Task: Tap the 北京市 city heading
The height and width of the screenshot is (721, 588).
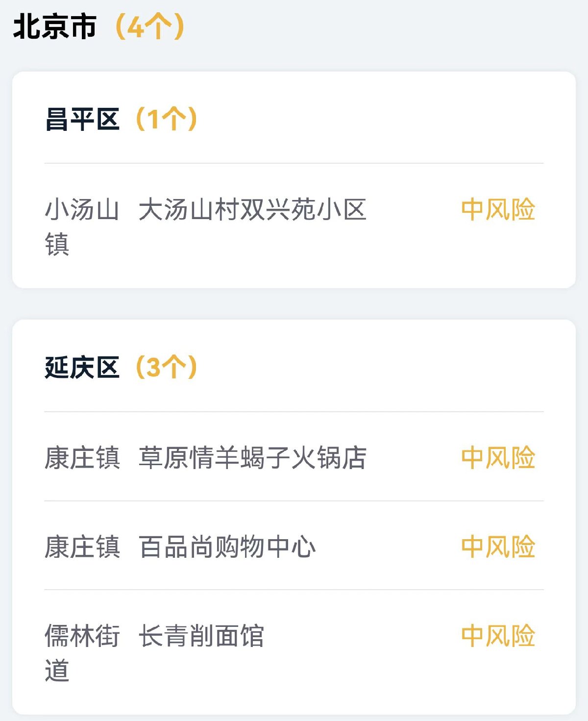Action: (55, 26)
